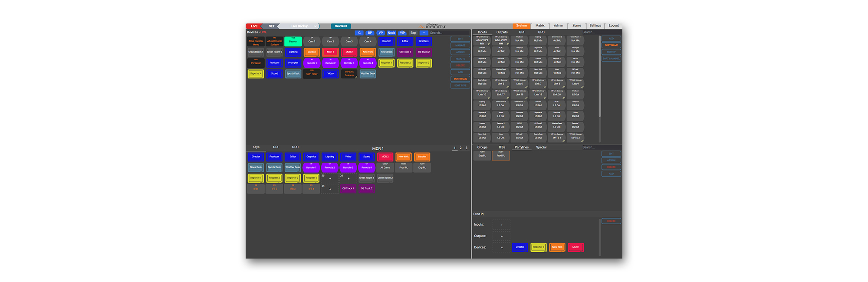This screenshot has height=282, width=868.
Task: Click the IFB 1 key
Action: tap(256, 189)
